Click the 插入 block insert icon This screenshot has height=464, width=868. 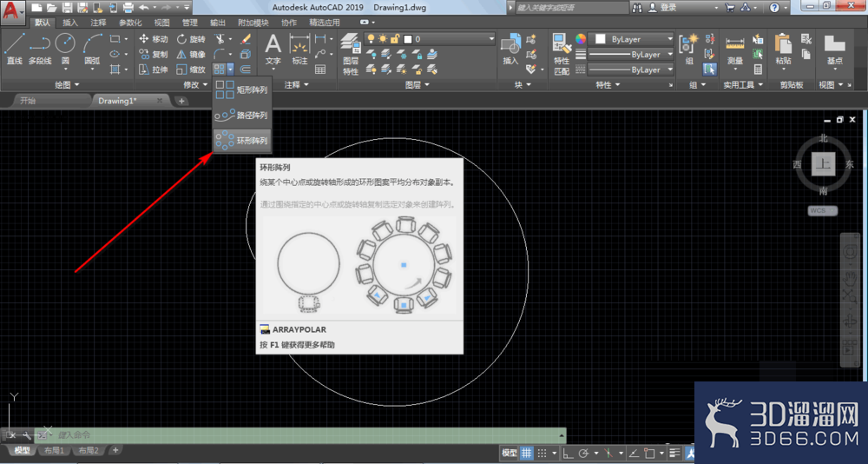coord(510,50)
